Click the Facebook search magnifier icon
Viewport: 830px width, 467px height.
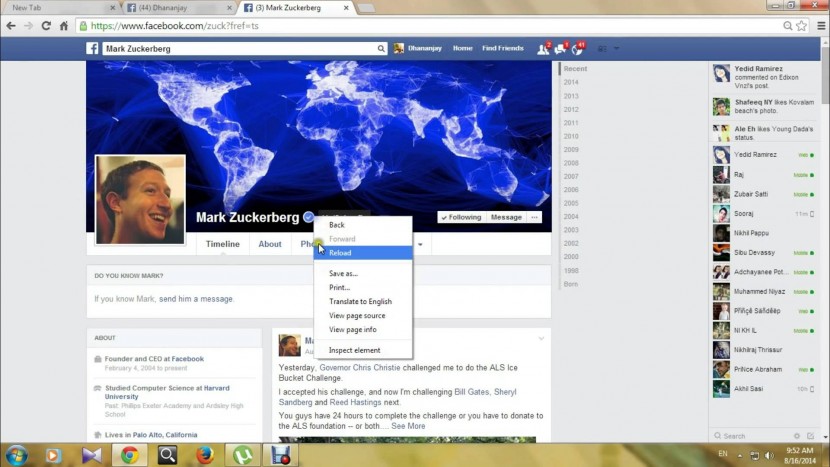coord(381,48)
